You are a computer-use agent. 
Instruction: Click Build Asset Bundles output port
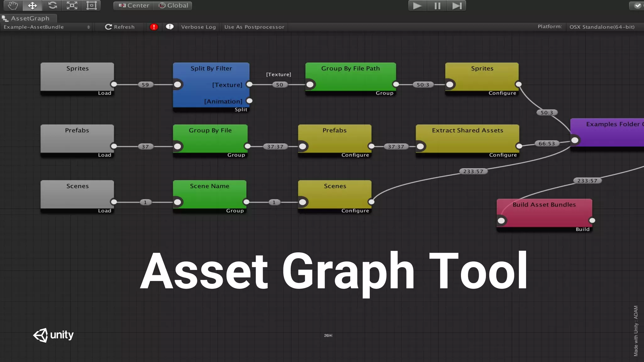[x=592, y=221]
